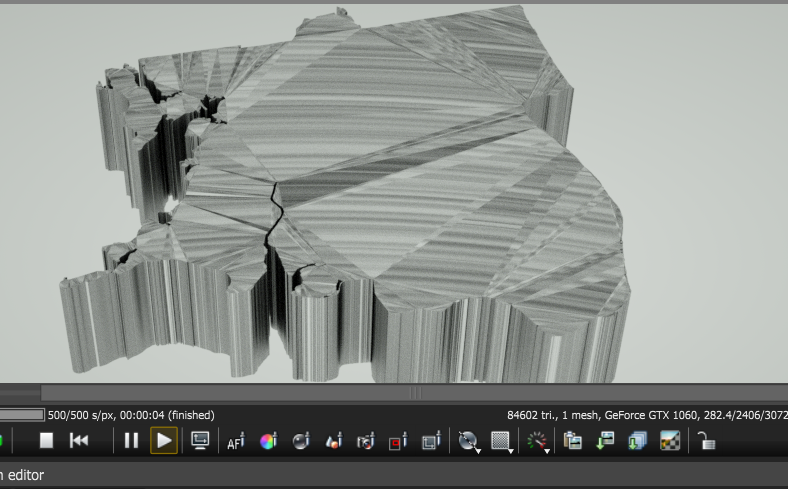Screen dimensions: 788x489
Task: Select the film region picker
Action: point(431,441)
